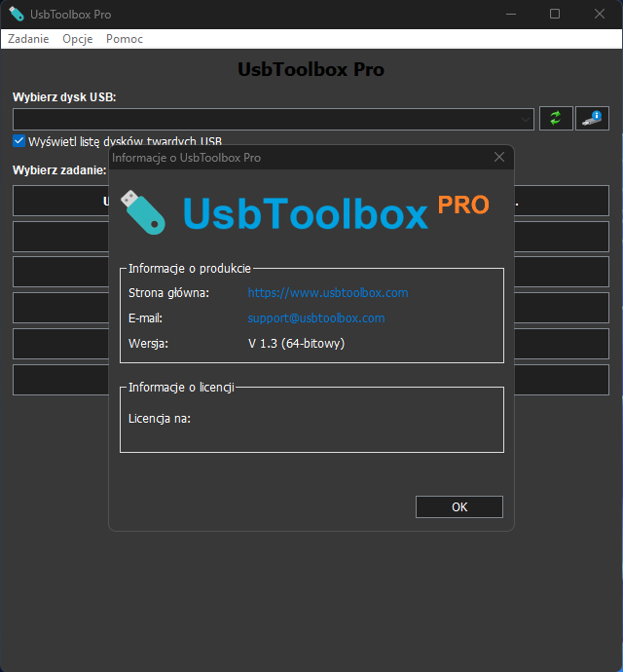Click the USB drive information icon
The height and width of the screenshot is (672, 623).
592,118
